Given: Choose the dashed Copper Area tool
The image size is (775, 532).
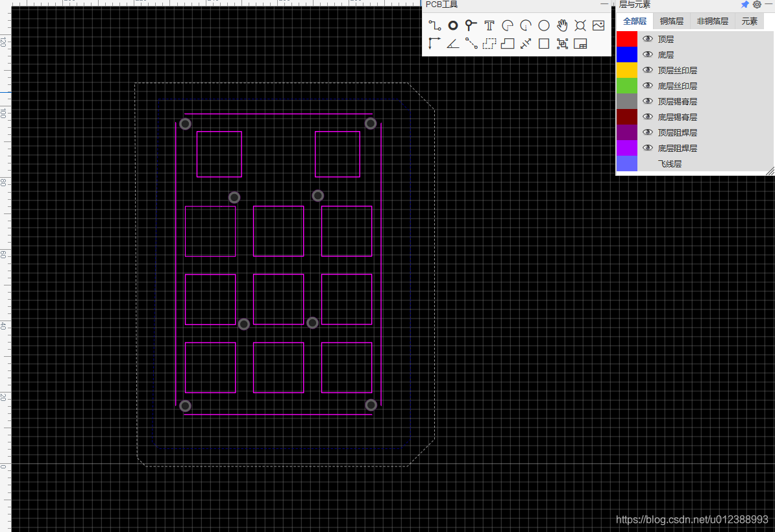Looking at the screenshot, I should (x=489, y=43).
